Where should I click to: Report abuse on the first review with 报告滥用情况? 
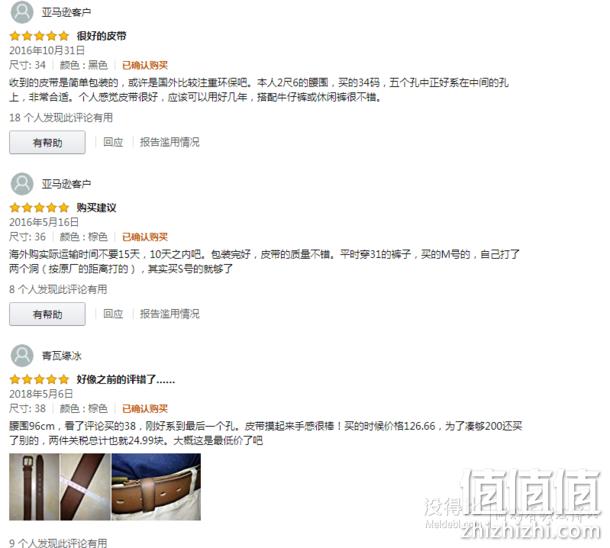coord(170,142)
